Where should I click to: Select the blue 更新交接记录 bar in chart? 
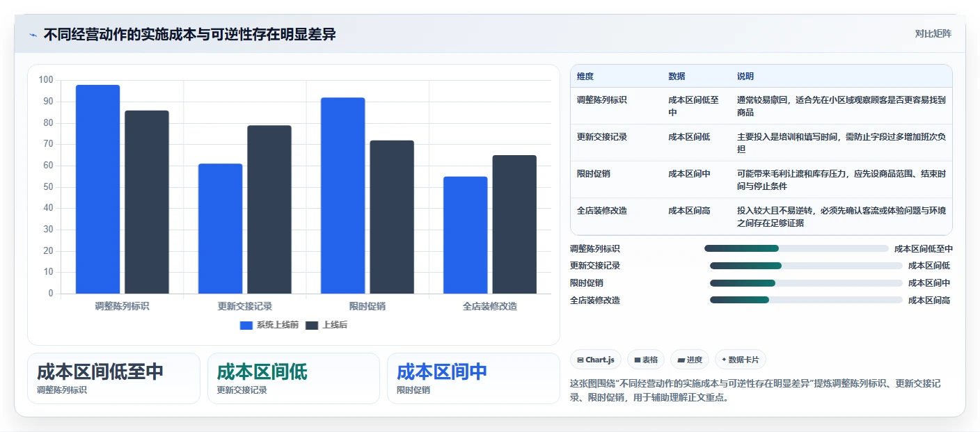pyautogui.click(x=220, y=229)
